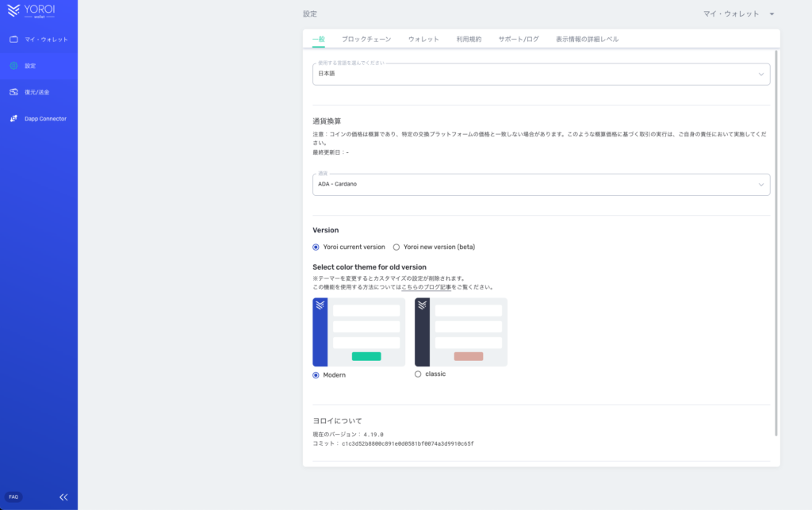Select the Modern theme radio button
Screen dimensions: 812x510
[316, 375]
